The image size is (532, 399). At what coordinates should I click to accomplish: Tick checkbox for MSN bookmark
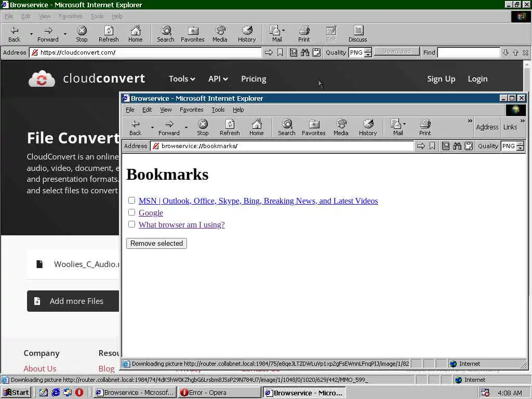[131, 200]
